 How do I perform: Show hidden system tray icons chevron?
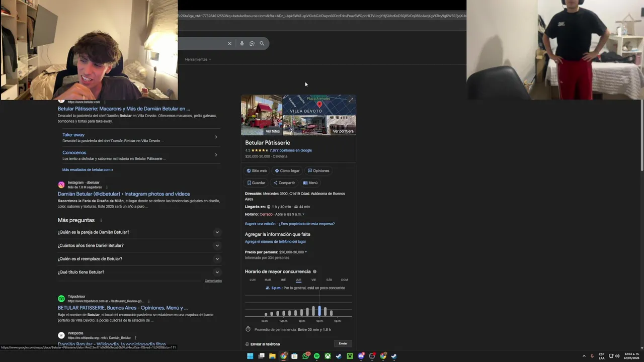[x=584, y=356]
